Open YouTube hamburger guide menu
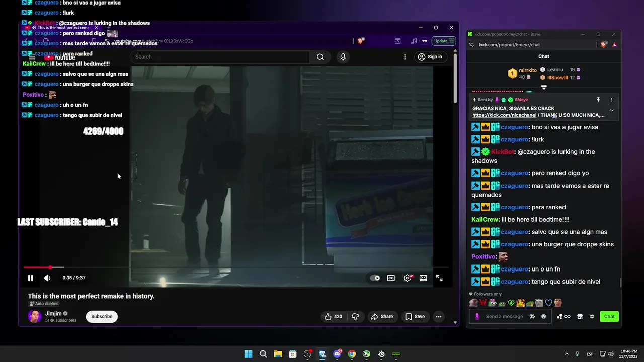The image size is (644, 362). [32, 57]
